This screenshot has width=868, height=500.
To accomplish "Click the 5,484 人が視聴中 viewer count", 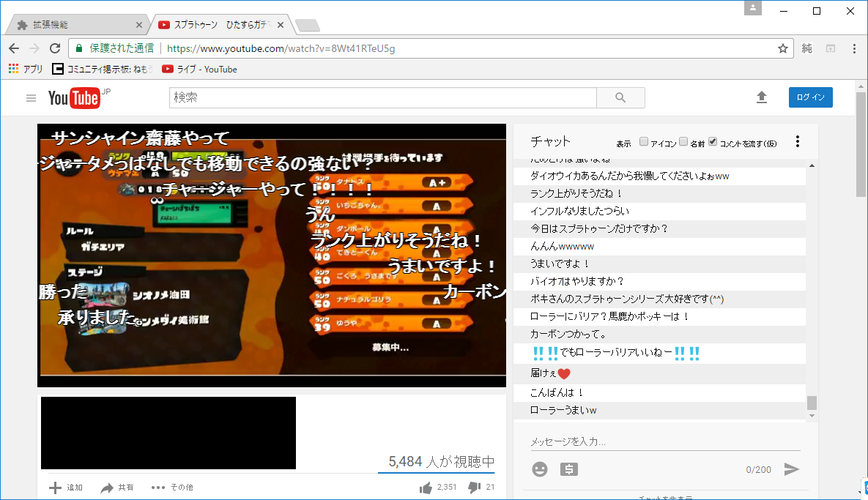I will coord(441,462).
